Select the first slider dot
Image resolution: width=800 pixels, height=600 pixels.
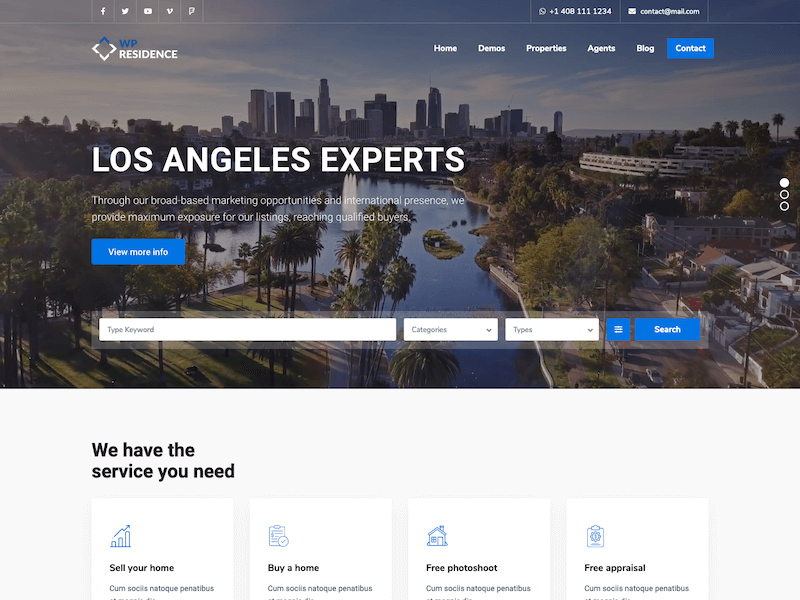[x=785, y=183]
